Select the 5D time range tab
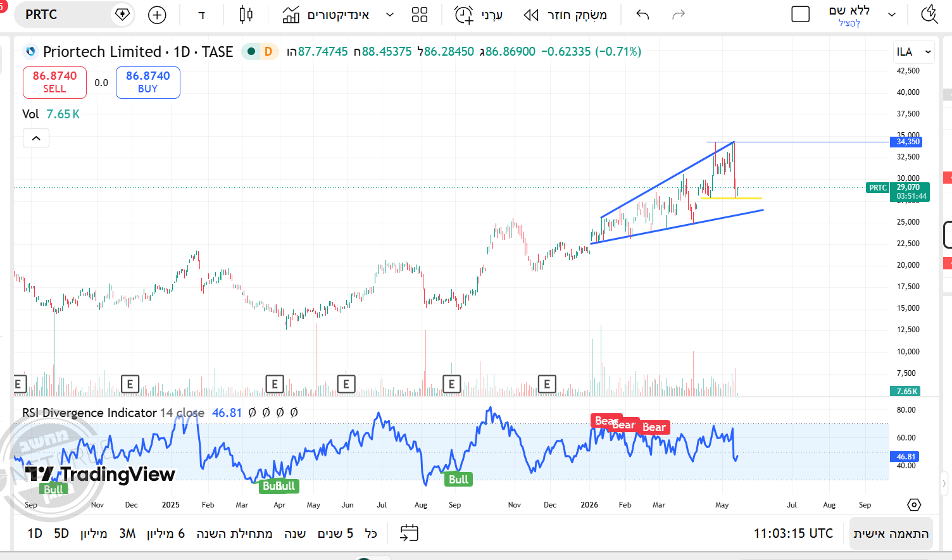The height and width of the screenshot is (560, 952). 61,533
